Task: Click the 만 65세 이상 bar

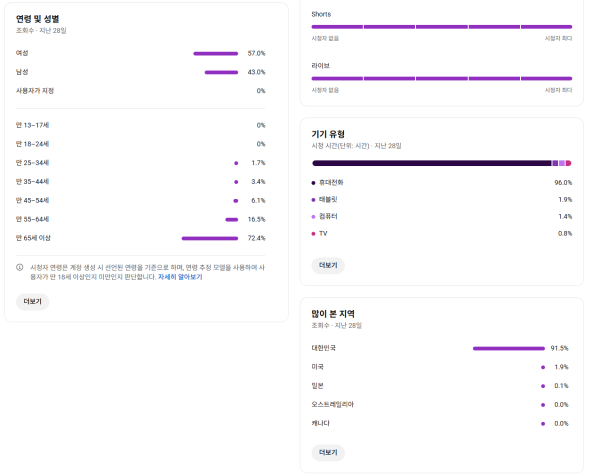Action: tap(210, 238)
